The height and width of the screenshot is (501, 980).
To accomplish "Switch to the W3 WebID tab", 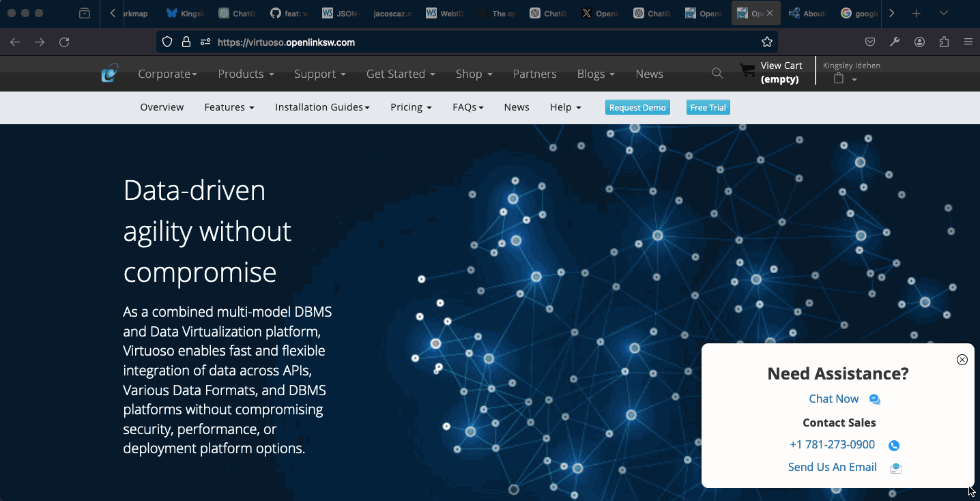I will [x=444, y=13].
